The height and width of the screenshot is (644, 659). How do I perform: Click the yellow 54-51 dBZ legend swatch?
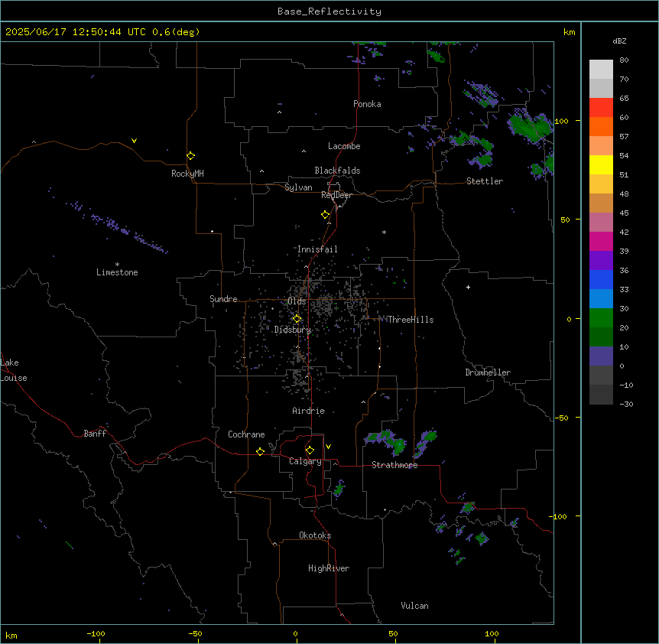[x=601, y=164]
